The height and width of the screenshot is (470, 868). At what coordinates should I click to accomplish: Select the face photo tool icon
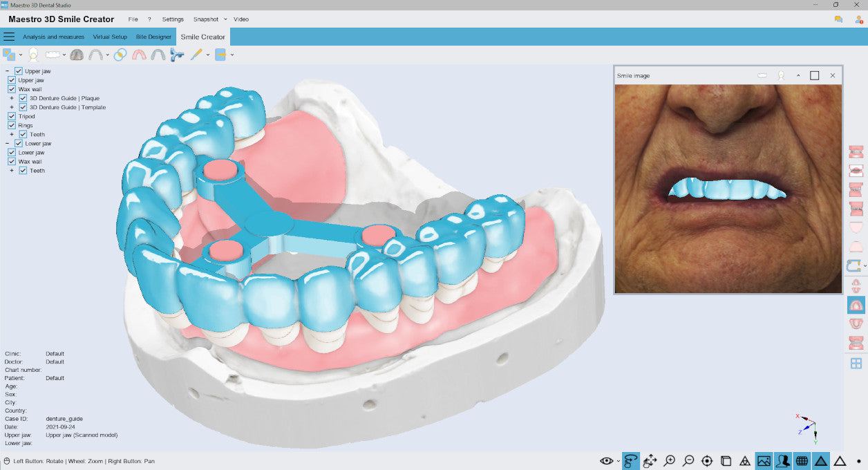33,55
